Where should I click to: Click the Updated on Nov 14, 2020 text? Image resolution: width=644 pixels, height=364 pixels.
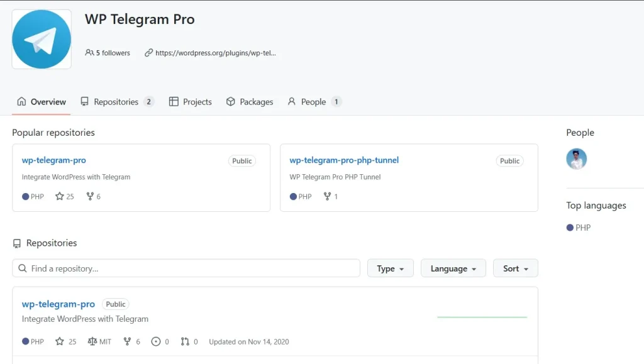click(249, 342)
